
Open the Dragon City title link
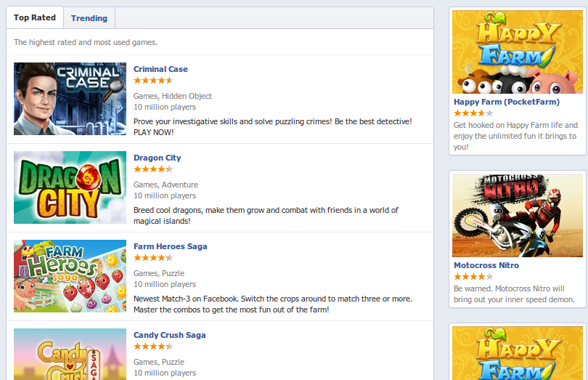(x=157, y=158)
